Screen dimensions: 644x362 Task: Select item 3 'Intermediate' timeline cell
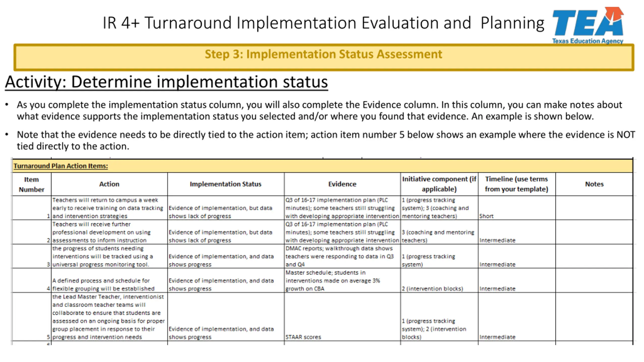[517, 256]
